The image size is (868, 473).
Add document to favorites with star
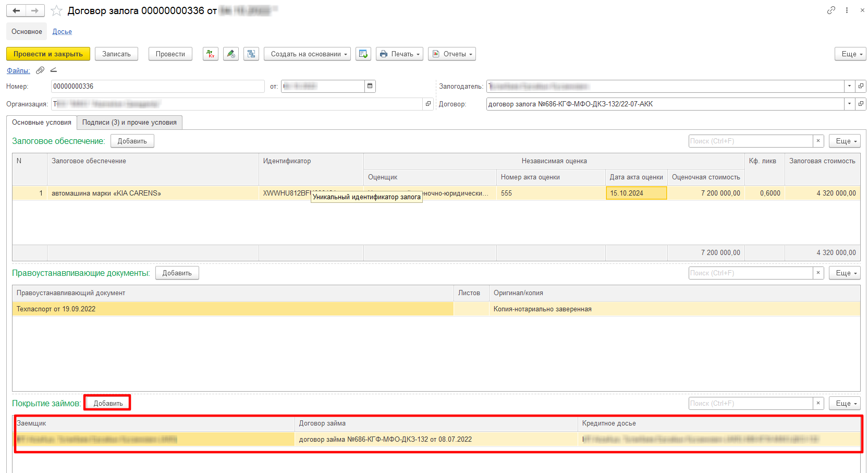pyautogui.click(x=56, y=11)
